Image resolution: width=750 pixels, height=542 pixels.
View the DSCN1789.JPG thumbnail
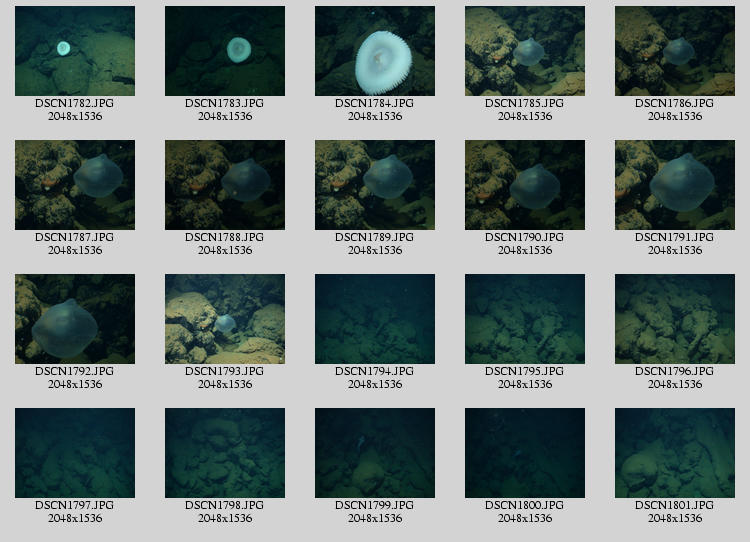[375, 185]
